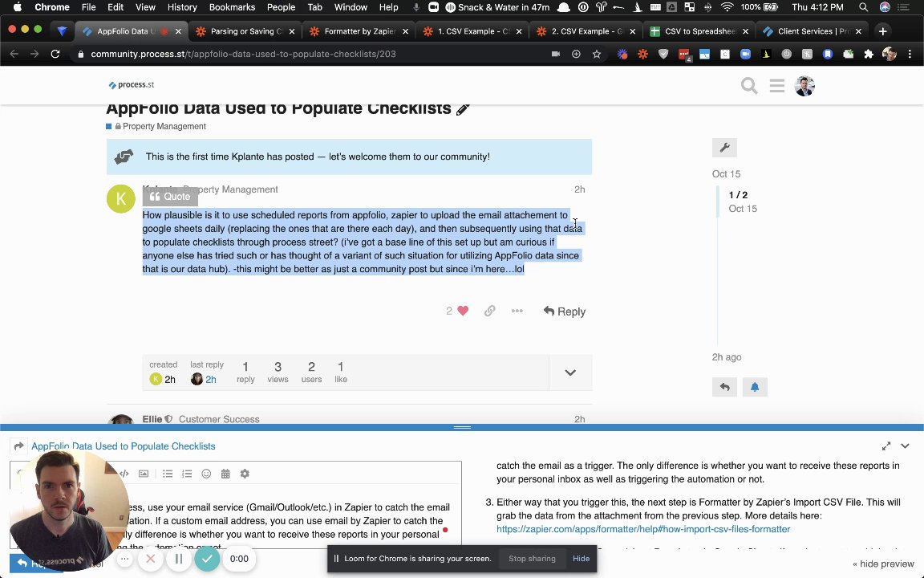Click the Quote button over the selected text

(x=170, y=197)
